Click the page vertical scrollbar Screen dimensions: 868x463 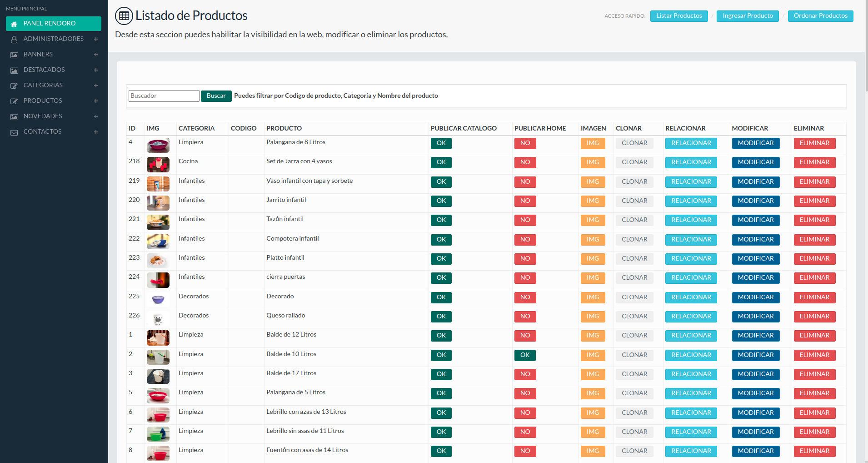click(866, 45)
